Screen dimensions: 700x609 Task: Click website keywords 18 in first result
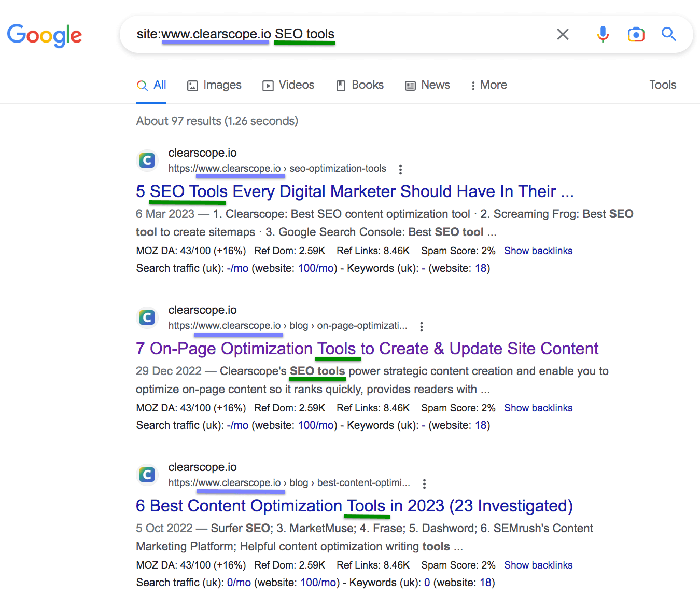[x=481, y=268]
